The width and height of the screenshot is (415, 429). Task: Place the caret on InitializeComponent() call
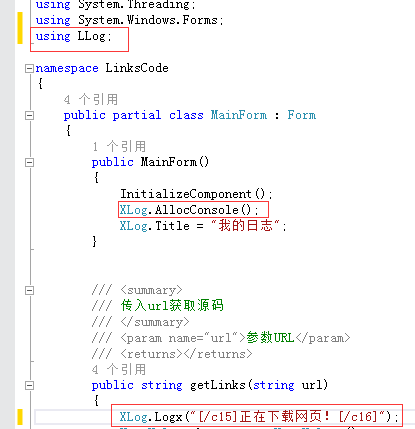click(x=196, y=194)
